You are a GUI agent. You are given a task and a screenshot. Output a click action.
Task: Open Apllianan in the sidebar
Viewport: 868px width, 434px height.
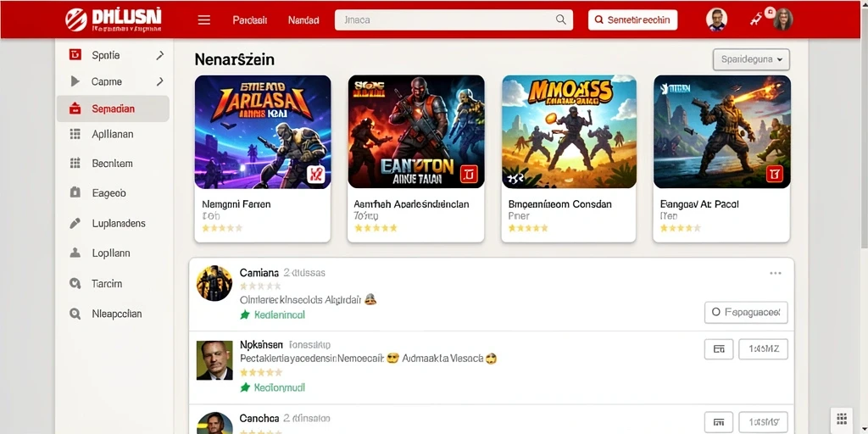113,134
